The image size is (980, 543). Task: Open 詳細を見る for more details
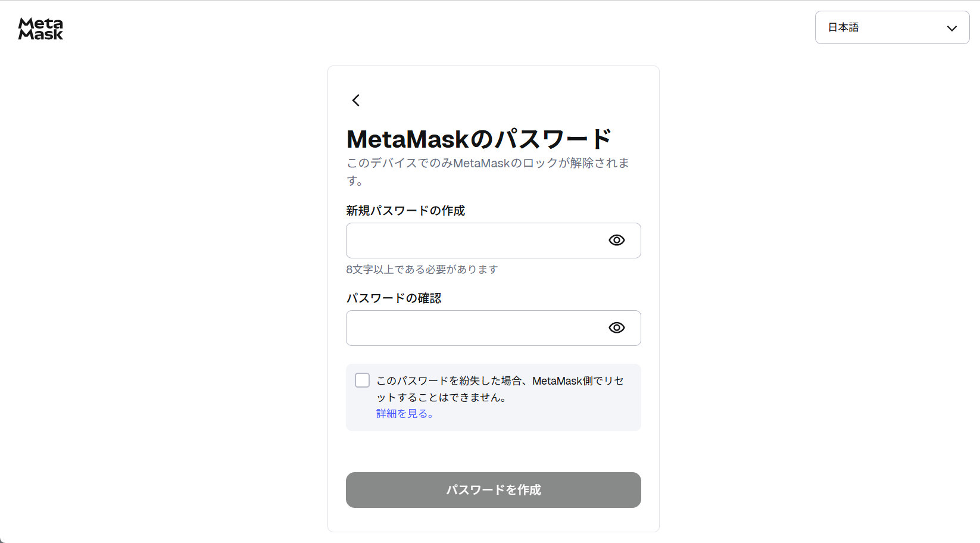click(x=404, y=413)
